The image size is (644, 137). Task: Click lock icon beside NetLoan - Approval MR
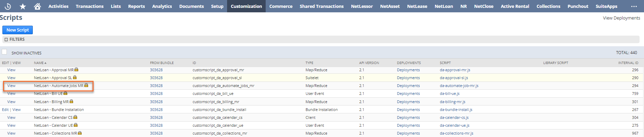(x=76, y=70)
